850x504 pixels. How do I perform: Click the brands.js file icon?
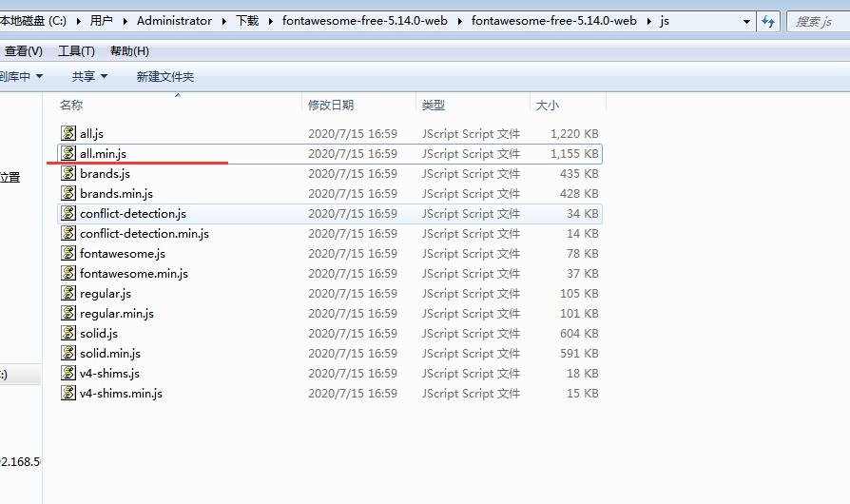tap(68, 173)
